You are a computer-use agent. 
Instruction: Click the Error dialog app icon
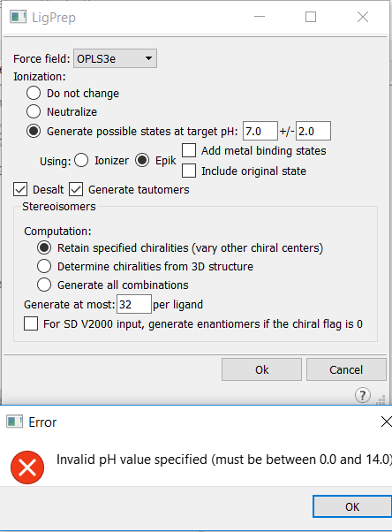point(15,422)
